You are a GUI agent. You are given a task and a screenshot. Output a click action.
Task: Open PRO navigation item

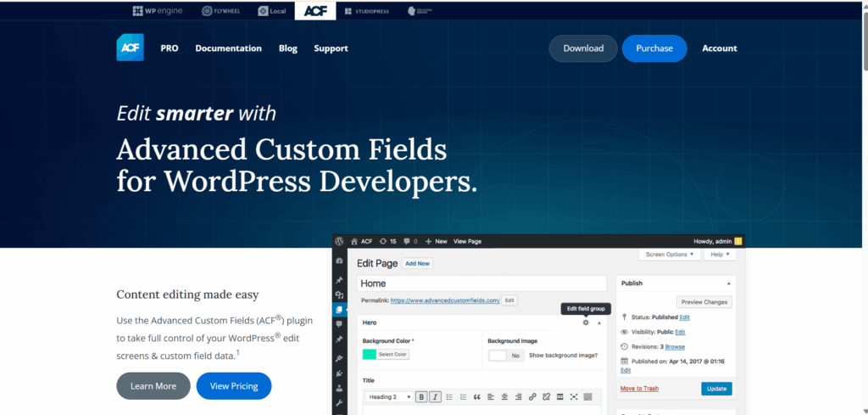pyautogui.click(x=170, y=48)
